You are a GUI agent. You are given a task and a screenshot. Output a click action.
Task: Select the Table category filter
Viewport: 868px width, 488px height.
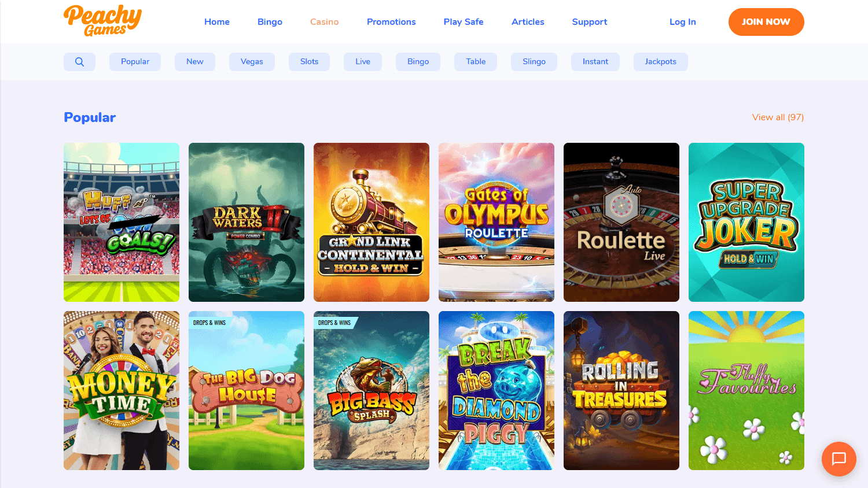click(x=476, y=62)
